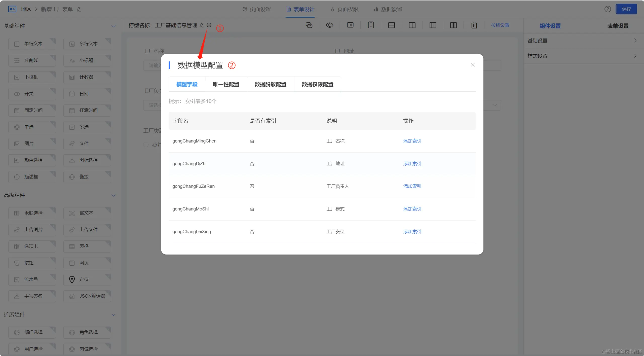Screen dimensions: 644x356
Task: Select the four-column layout icon
Action: [x=453, y=25]
